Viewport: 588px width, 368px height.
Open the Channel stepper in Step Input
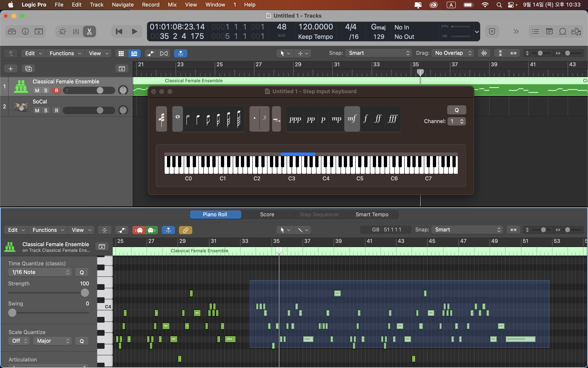click(x=457, y=121)
